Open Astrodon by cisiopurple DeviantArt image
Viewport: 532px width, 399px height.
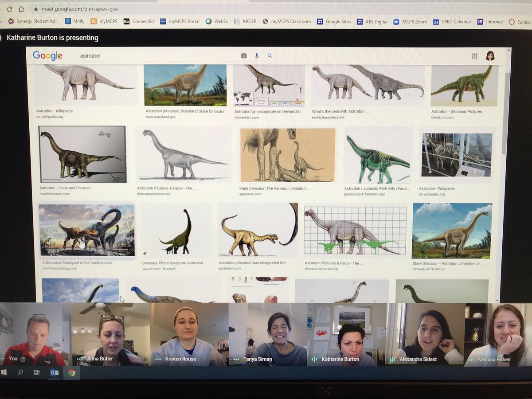pyautogui.click(x=269, y=85)
